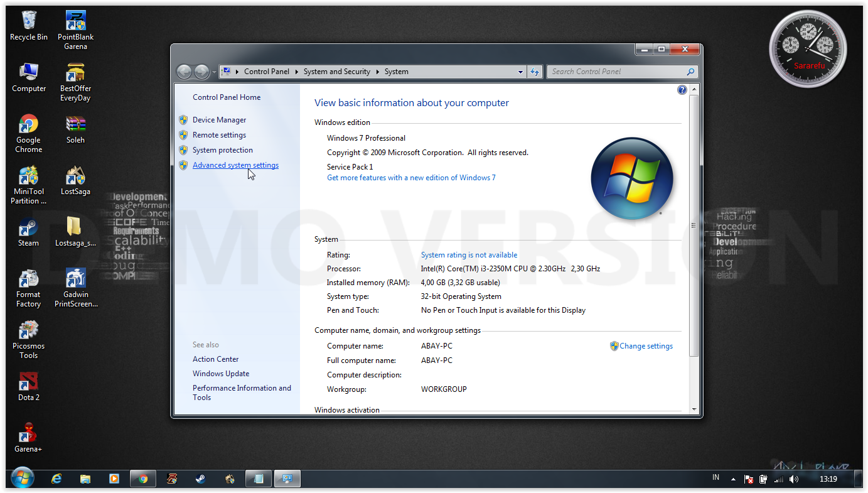Open Windows Media Player from taskbar

click(x=114, y=479)
